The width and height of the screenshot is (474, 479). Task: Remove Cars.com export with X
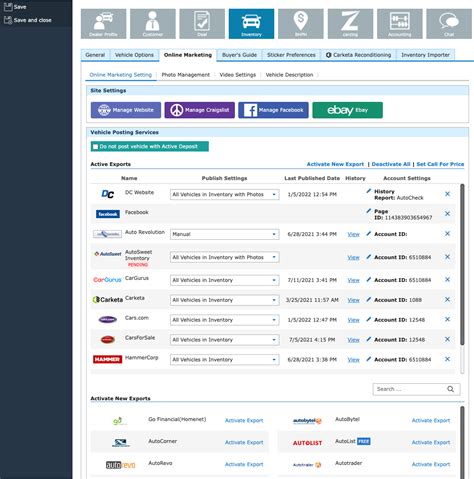pos(447,319)
